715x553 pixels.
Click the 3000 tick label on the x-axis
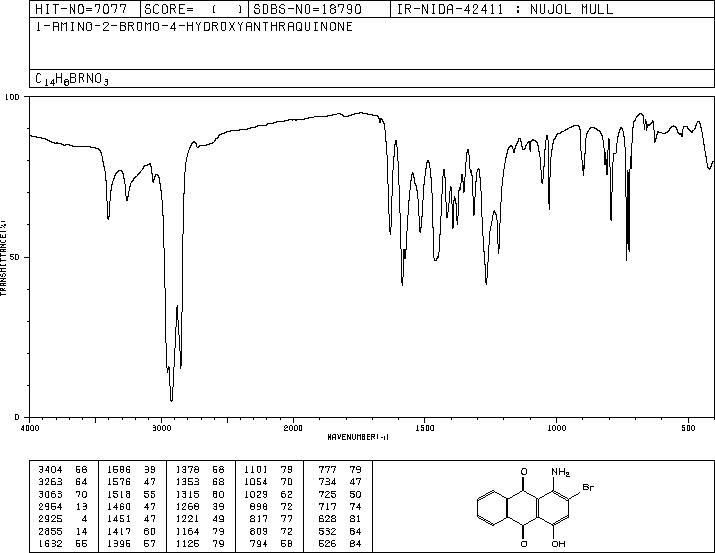(x=161, y=428)
